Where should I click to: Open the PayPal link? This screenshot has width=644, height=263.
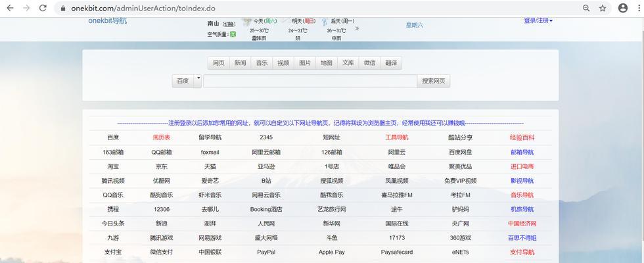(x=266, y=252)
